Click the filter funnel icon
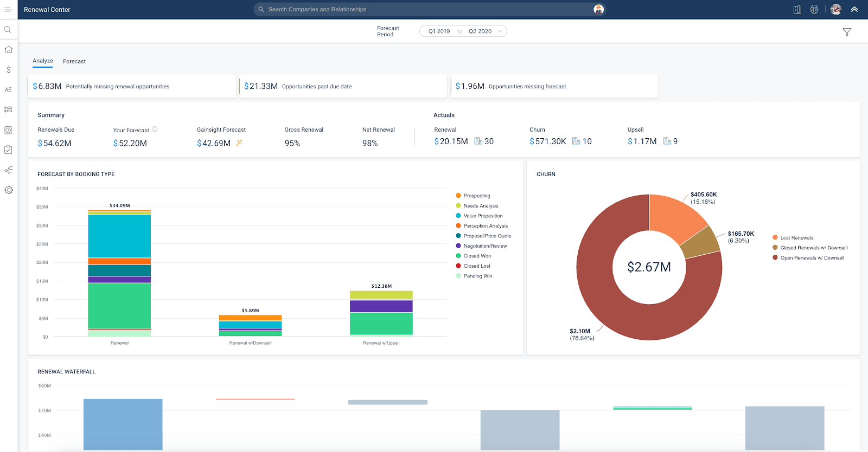The width and height of the screenshot is (868, 452). (847, 33)
